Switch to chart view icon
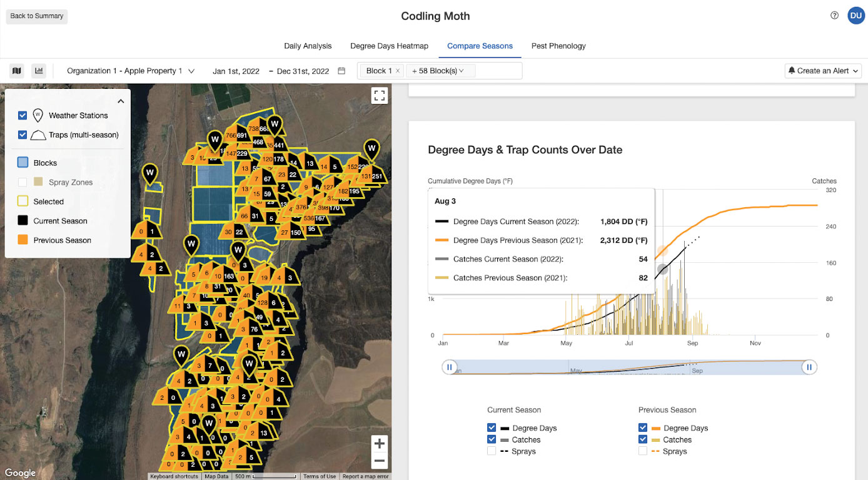The height and width of the screenshot is (480, 868). point(39,71)
